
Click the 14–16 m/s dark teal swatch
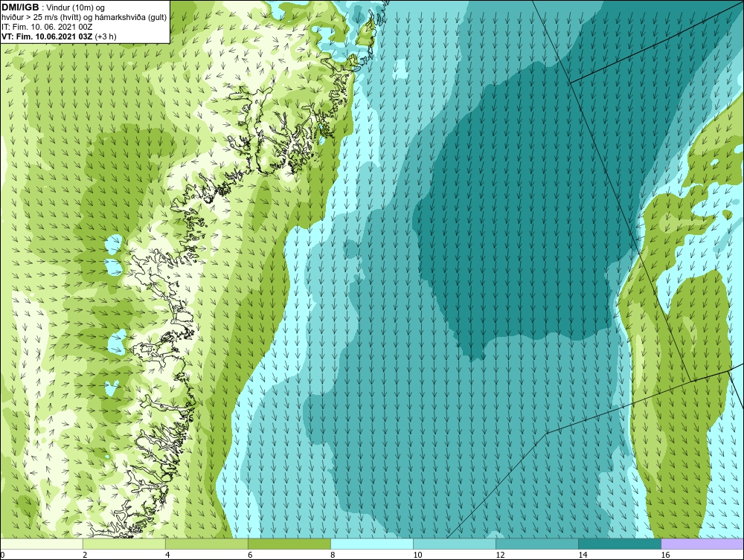[x=620, y=544]
